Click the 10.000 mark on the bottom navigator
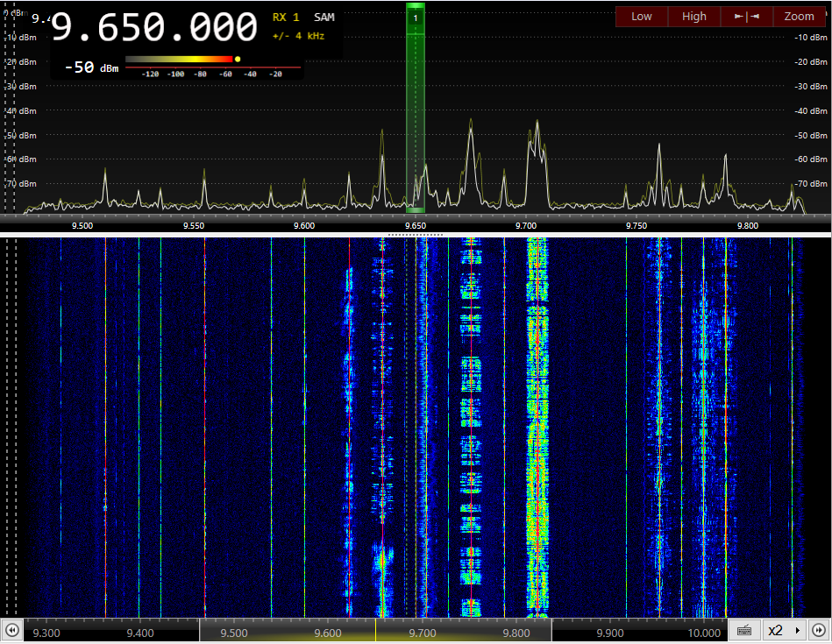 tap(704, 633)
